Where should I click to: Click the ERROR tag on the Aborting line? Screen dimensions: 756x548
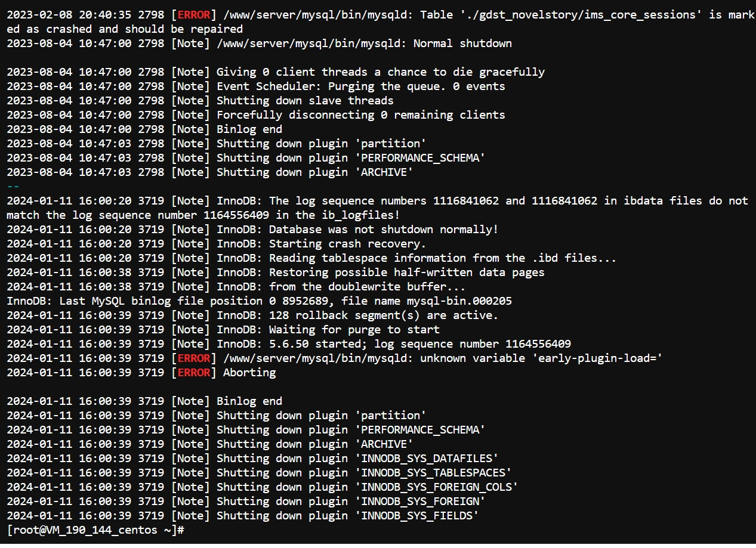194,372
